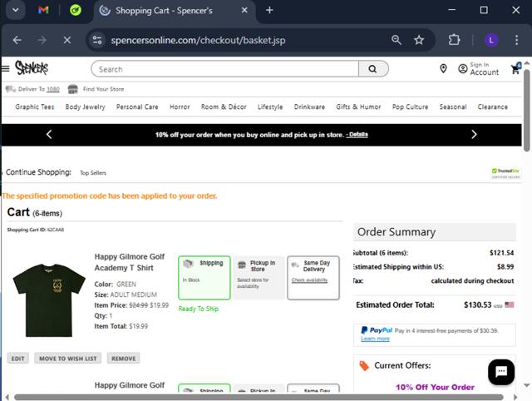Image resolution: width=532 pixels, height=401 pixels.
Task: Open the store locator pin icon
Action: coord(443,68)
